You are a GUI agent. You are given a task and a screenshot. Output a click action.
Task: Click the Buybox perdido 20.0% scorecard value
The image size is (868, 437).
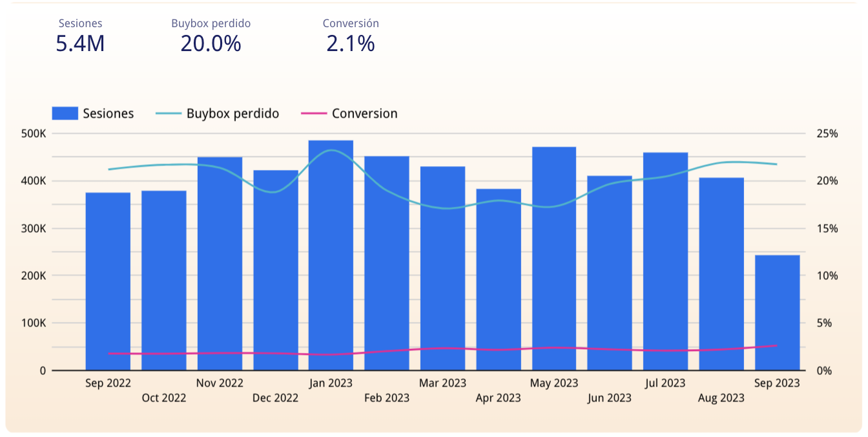(211, 43)
